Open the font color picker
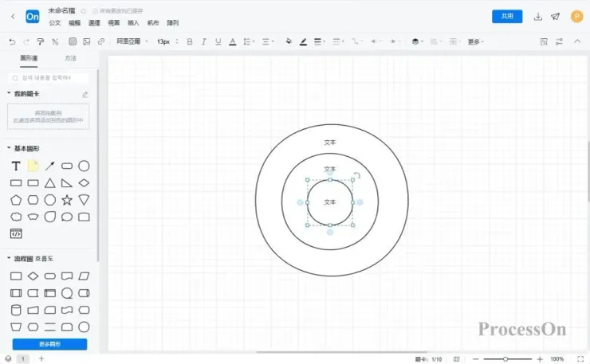Viewport: 590px width, 364px height. (233, 41)
